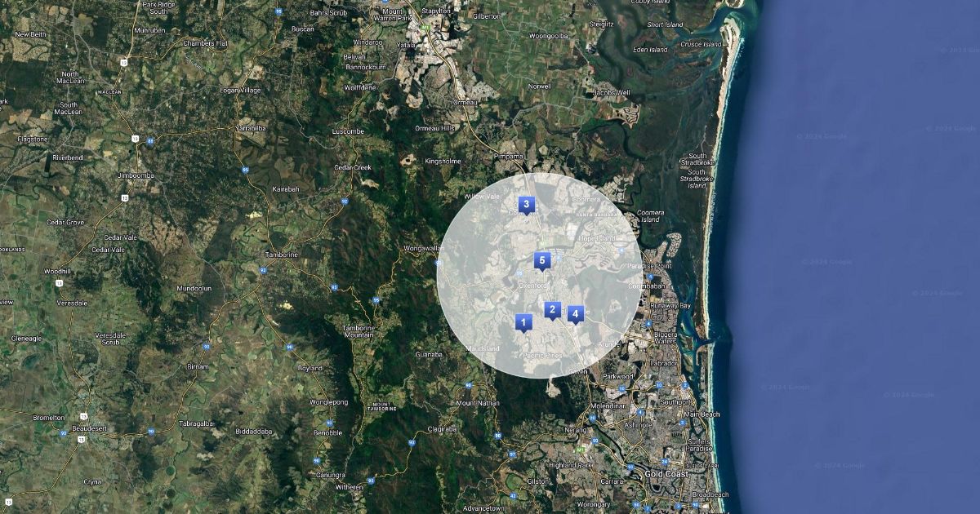The image size is (980, 514).
Task: Select the Mundoolun label
Action: [x=194, y=289]
